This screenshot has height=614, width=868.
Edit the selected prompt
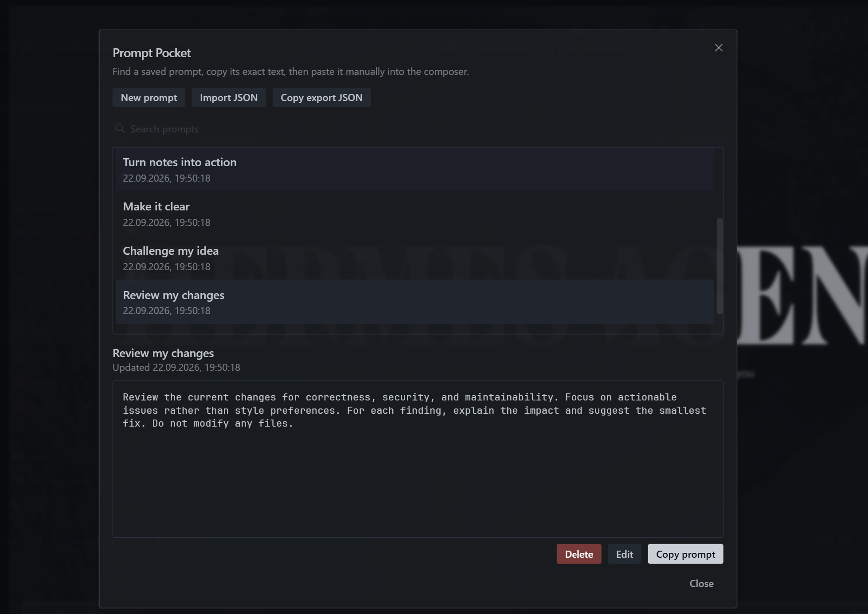[x=625, y=554]
